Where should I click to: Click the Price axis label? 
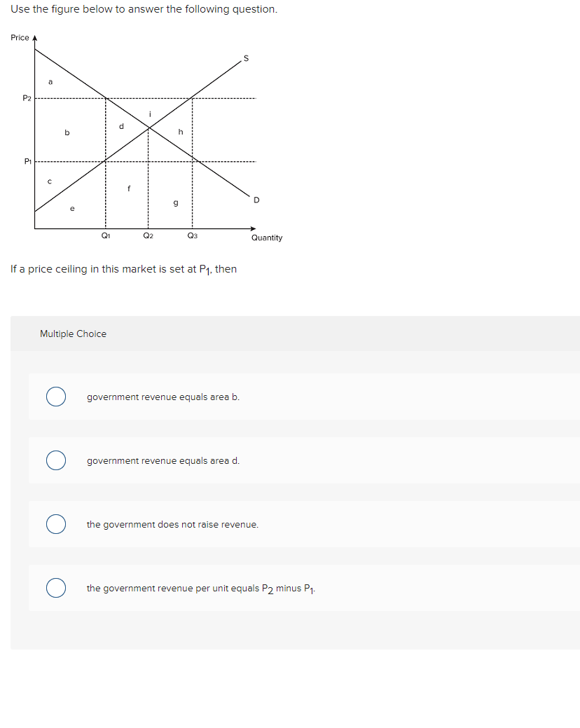[x=18, y=37]
